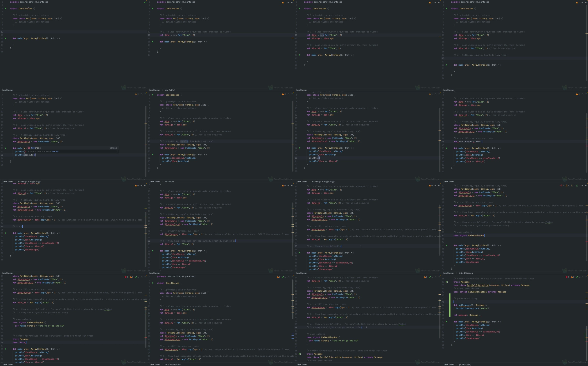Click the red 2 errors inspection indicator

[x=562, y=185]
